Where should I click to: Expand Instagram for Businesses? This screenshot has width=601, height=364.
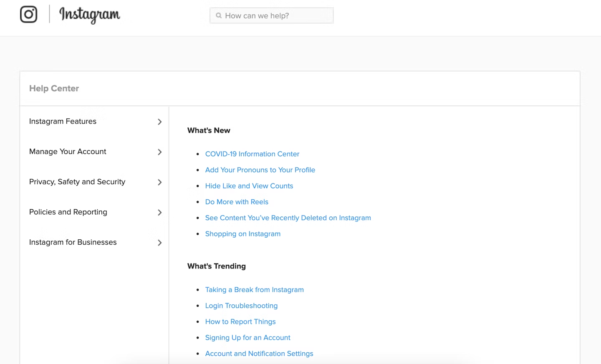tap(159, 242)
